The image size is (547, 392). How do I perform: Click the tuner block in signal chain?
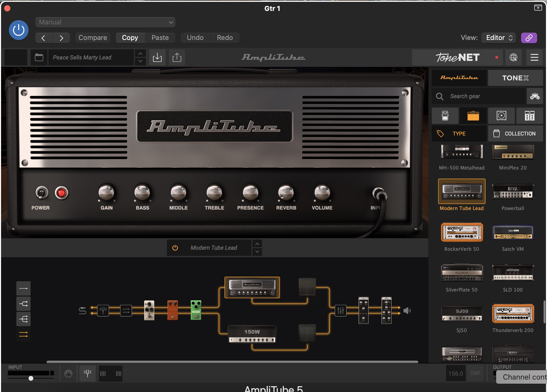(x=103, y=310)
